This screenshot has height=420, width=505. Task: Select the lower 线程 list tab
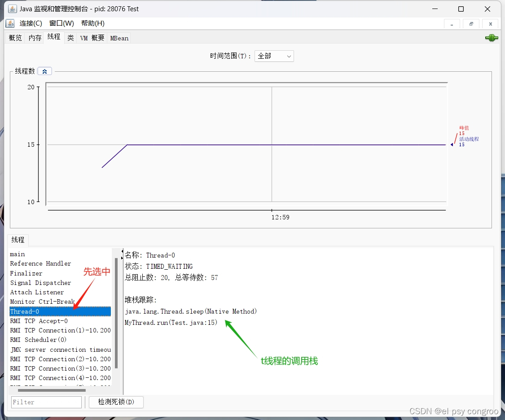coord(18,240)
